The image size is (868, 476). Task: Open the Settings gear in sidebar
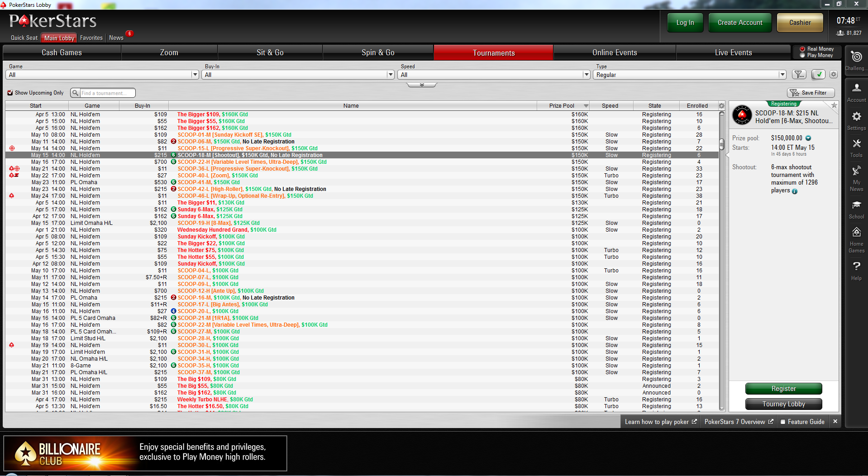[856, 117]
